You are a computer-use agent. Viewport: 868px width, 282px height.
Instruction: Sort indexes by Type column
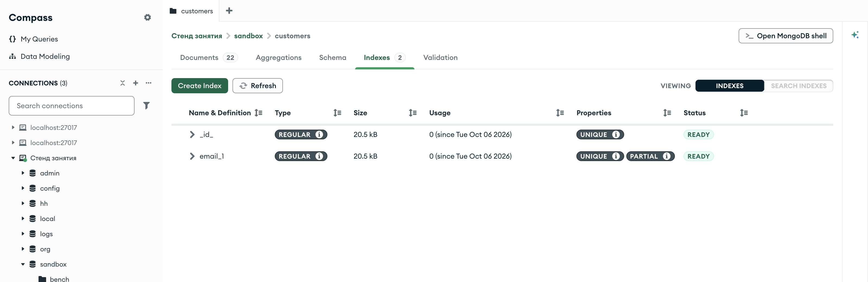tap(337, 113)
